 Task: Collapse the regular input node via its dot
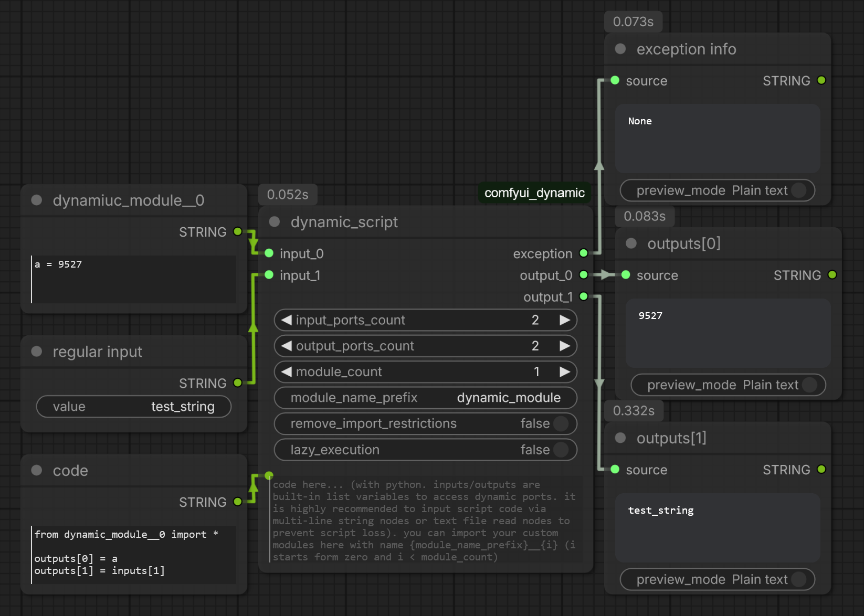[37, 351]
